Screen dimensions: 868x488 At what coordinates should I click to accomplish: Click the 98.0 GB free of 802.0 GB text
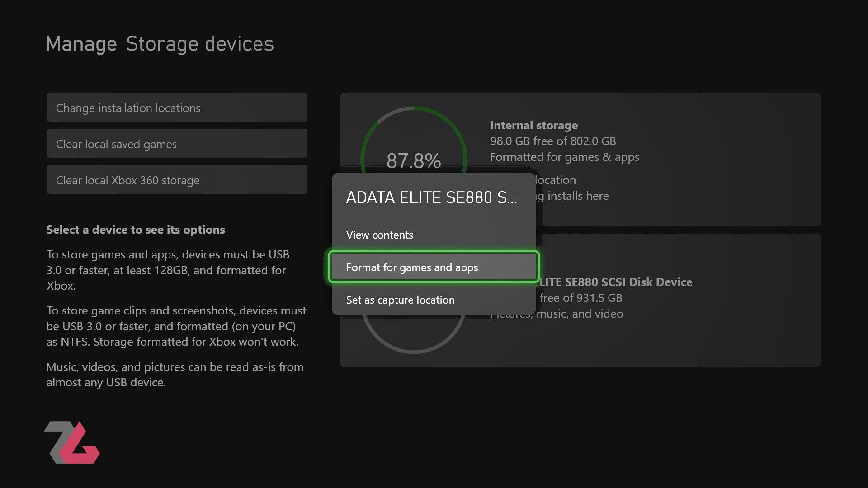(x=553, y=141)
